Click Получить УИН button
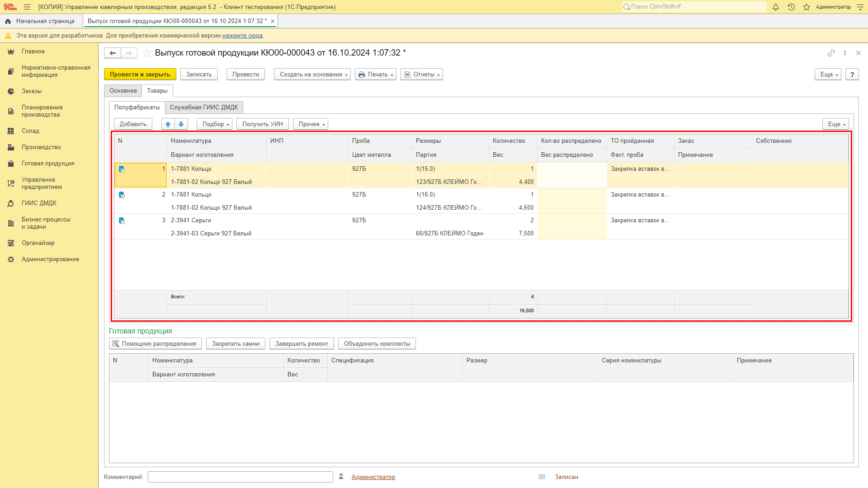Viewport: 868px width, 488px height. 263,124
